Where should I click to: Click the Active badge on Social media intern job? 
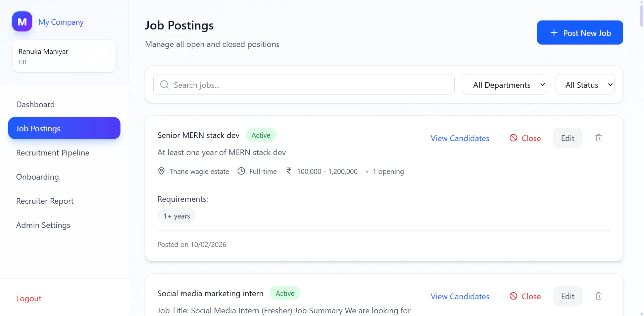285,293
